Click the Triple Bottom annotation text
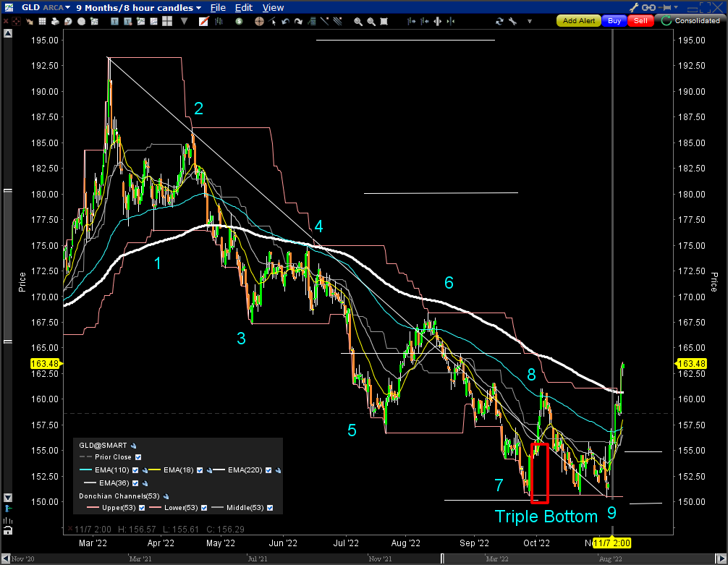The width and height of the screenshot is (728, 565). pos(546,517)
